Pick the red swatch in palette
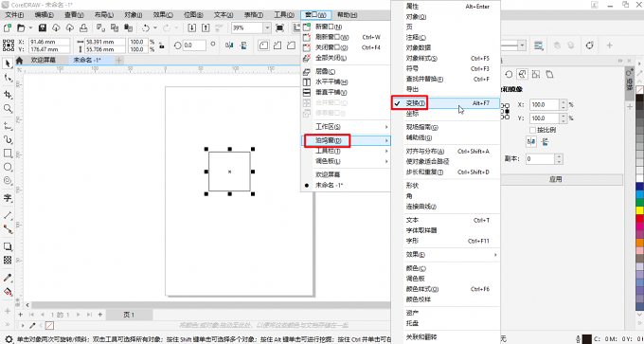644x344 pixels. pyautogui.click(x=639, y=218)
